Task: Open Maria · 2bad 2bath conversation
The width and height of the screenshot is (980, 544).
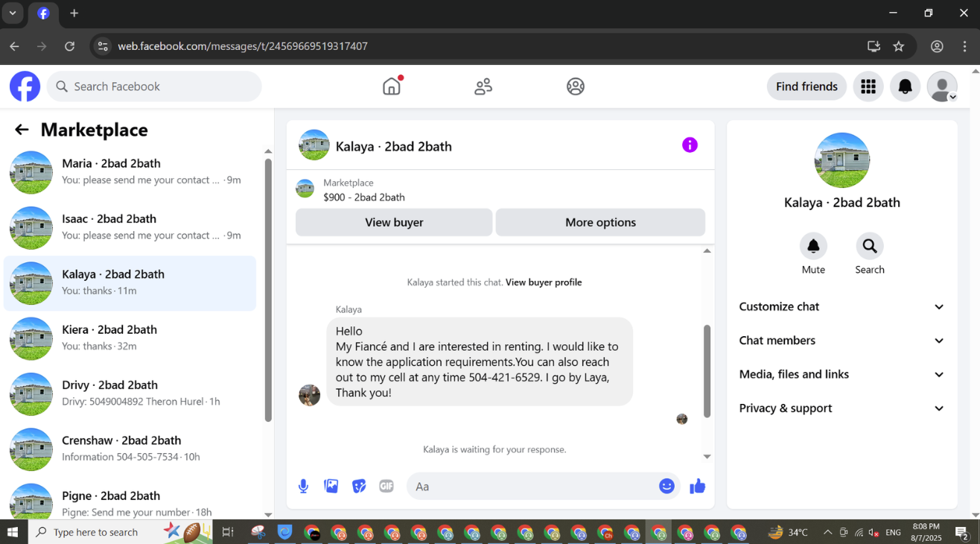Action: click(x=130, y=172)
